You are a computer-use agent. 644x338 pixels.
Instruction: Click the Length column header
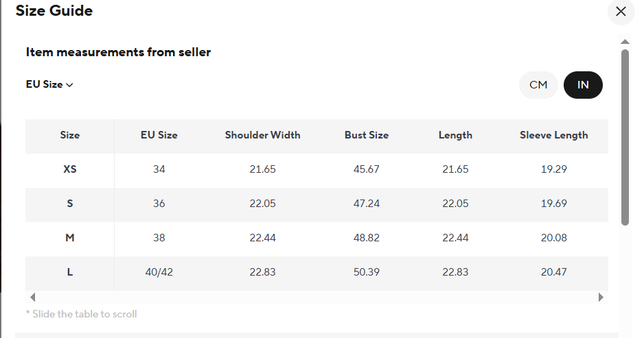click(x=455, y=135)
